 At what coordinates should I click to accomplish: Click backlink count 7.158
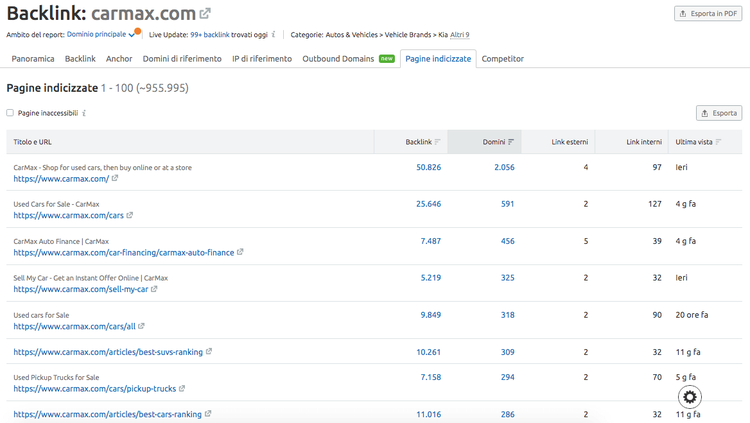(431, 377)
